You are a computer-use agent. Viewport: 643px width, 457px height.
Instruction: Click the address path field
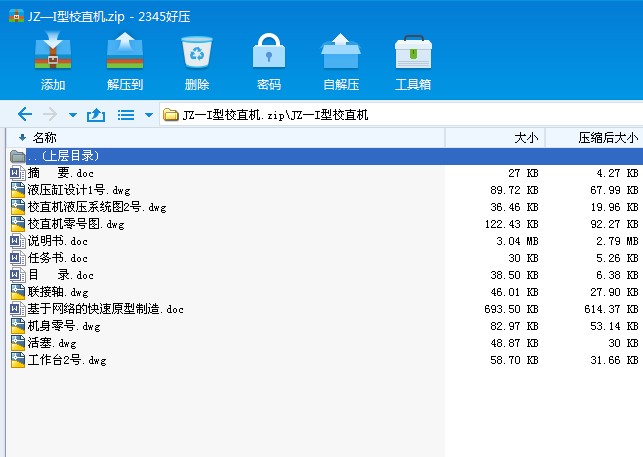401,114
